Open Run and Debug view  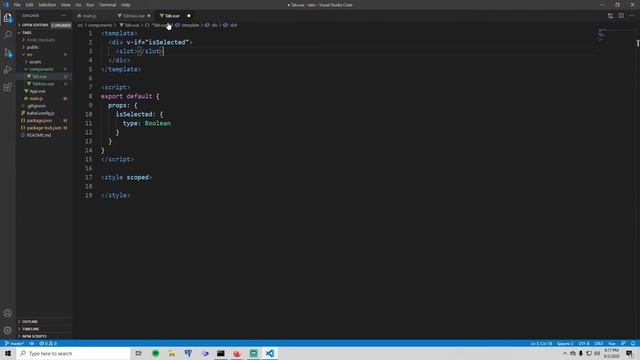8,70
